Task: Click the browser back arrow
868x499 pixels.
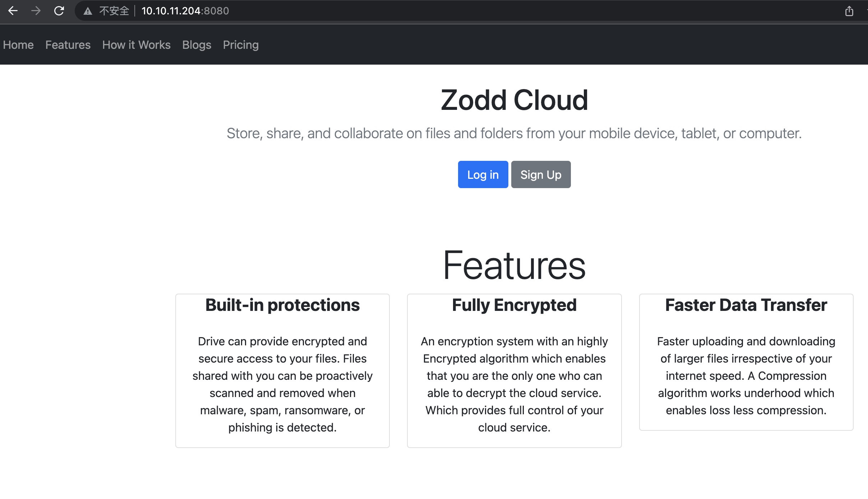Action: [13, 11]
